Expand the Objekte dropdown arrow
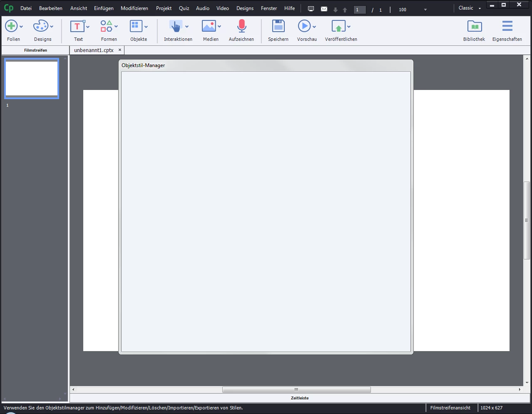This screenshot has height=414, width=532. [146, 27]
